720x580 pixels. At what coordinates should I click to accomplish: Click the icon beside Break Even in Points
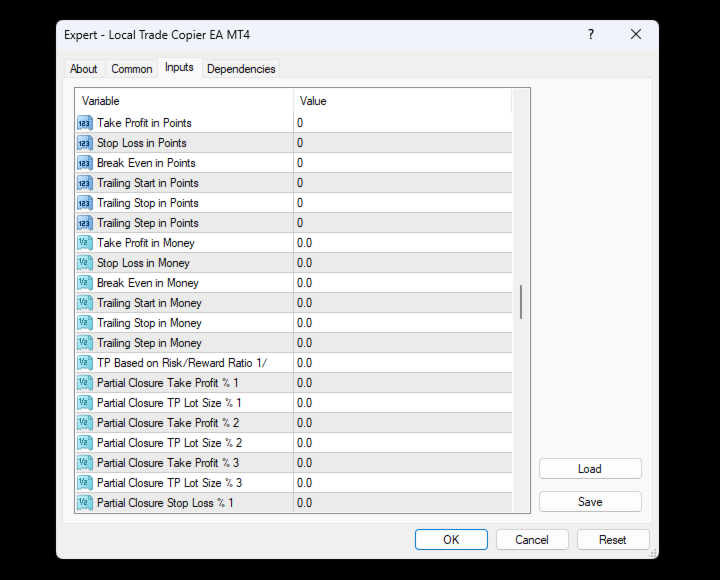point(85,163)
